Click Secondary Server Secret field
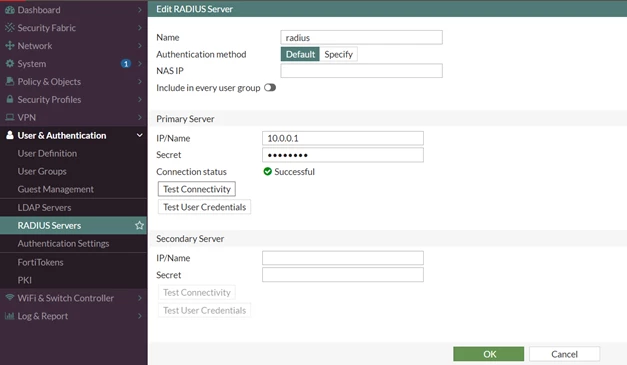 click(343, 275)
